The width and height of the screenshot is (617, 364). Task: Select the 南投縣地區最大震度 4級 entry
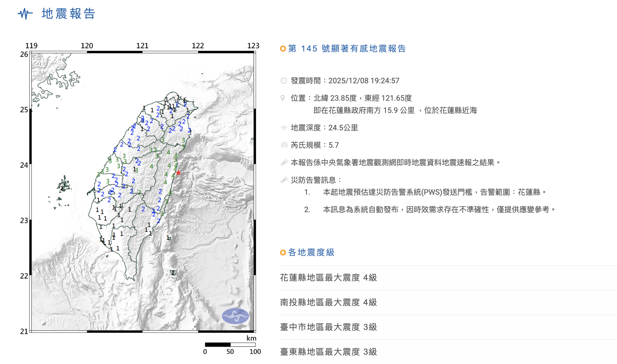point(329,303)
